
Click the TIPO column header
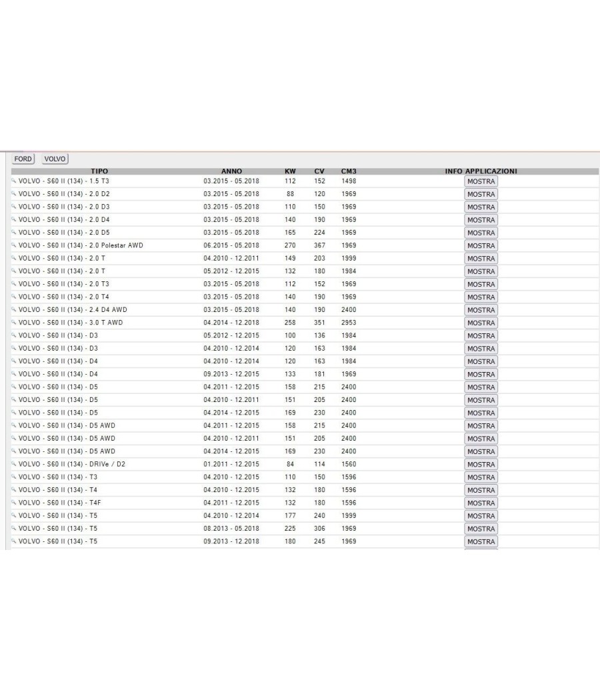pos(99,171)
